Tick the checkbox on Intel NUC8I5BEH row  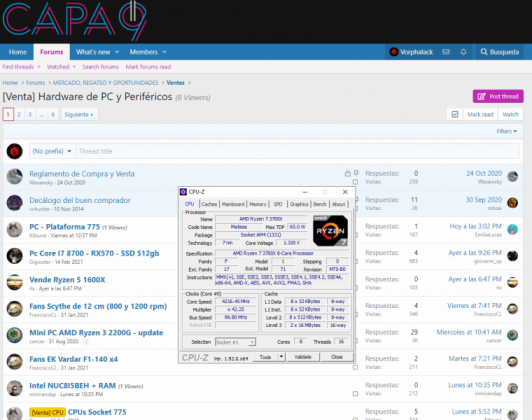point(355,394)
